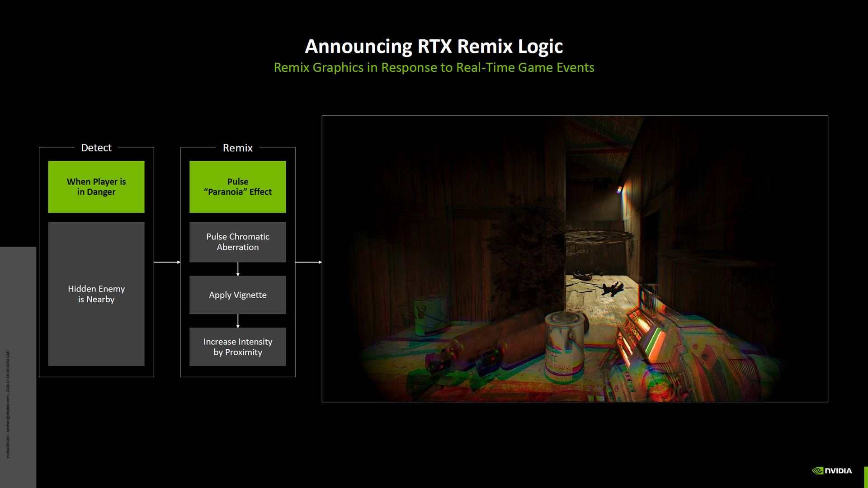868x488 pixels.
Task: Click the NVIDIA logo in the corner
Action: 831,470
